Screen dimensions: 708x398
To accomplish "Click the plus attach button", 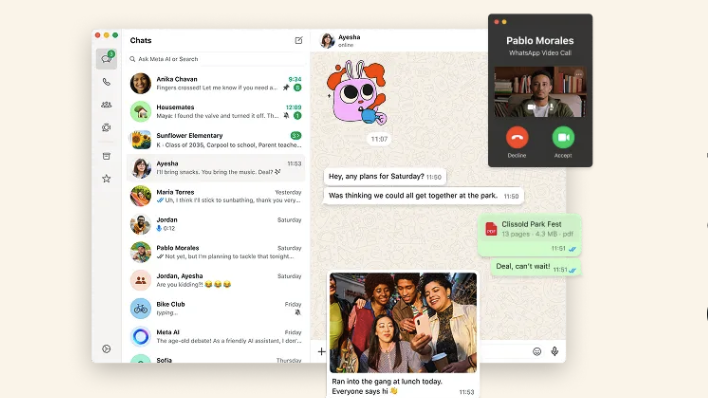I will click(321, 351).
